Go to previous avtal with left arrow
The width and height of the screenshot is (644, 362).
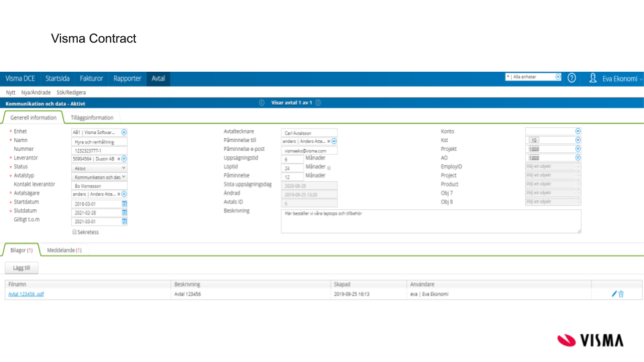(262, 103)
